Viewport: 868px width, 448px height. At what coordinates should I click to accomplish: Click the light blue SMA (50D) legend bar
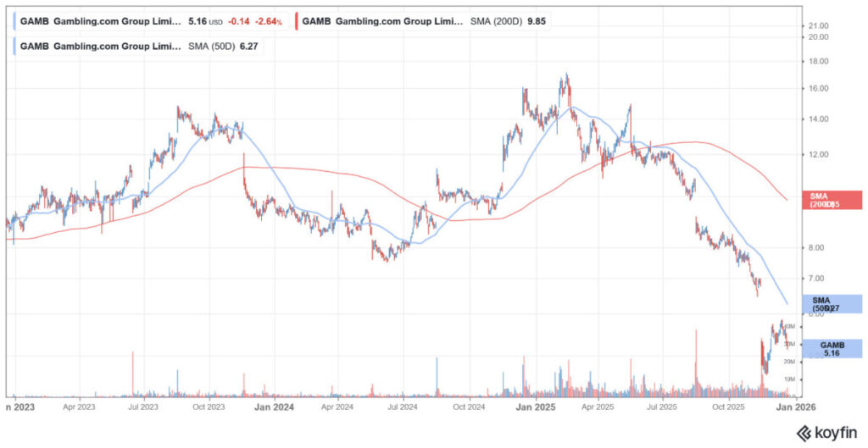(15, 47)
